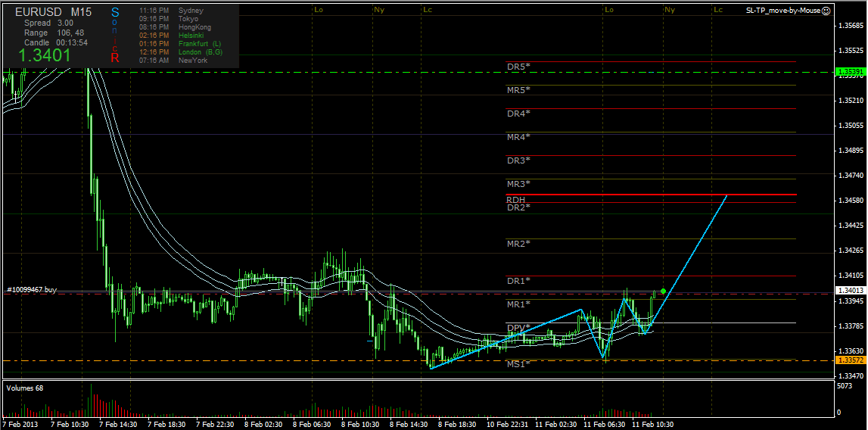Select the SL-TP_move-by-Mouse expert label
The height and width of the screenshot is (430, 868).
click(x=782, y=11)
